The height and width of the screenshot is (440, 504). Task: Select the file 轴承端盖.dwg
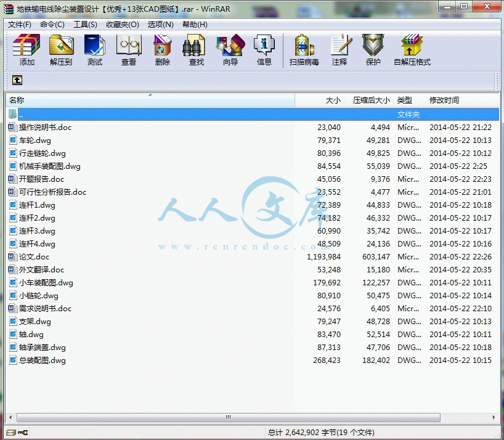42,347
